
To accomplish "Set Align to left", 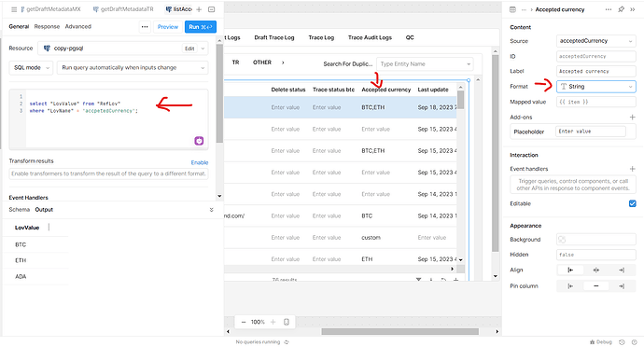I will click(570, 270).
